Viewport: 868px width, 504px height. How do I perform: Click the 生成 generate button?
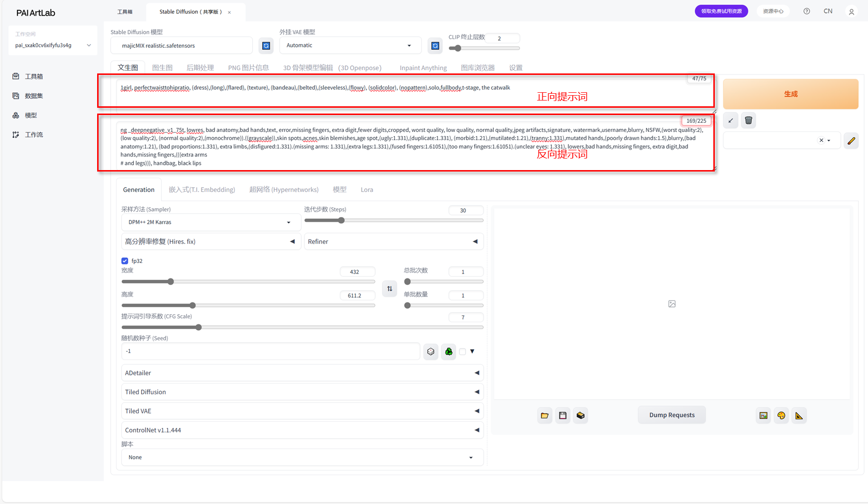pyautogui.click(x=791, y=94)
